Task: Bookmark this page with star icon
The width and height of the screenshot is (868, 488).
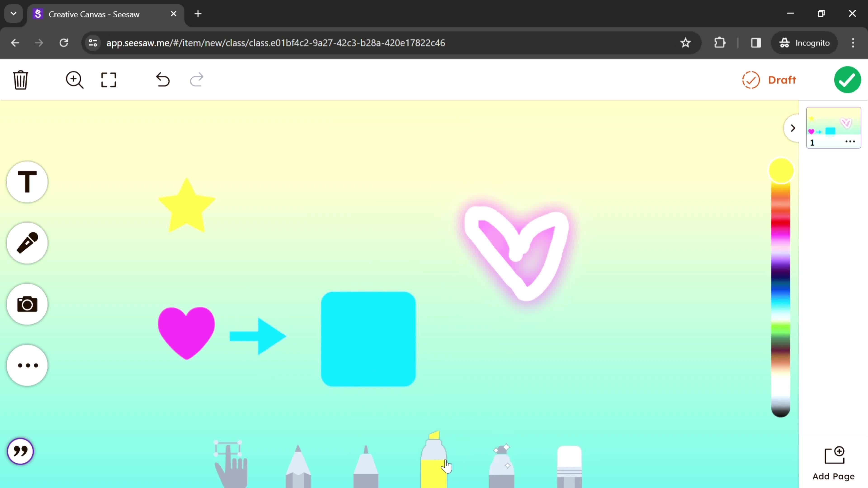Action: pos(685,43)
